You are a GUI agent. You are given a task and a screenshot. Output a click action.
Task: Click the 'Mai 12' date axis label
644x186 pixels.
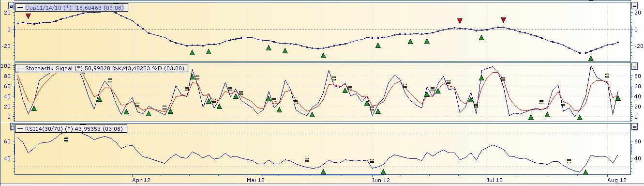256,180
